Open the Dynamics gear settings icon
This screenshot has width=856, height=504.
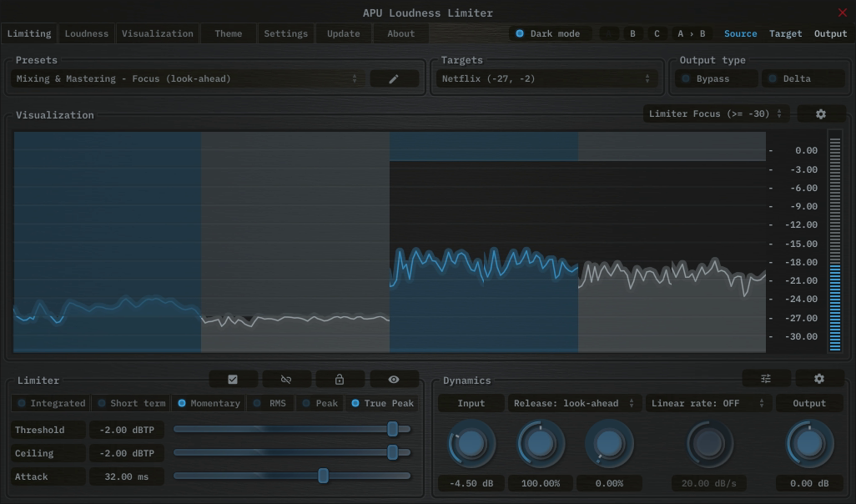[x=819, y=378]
